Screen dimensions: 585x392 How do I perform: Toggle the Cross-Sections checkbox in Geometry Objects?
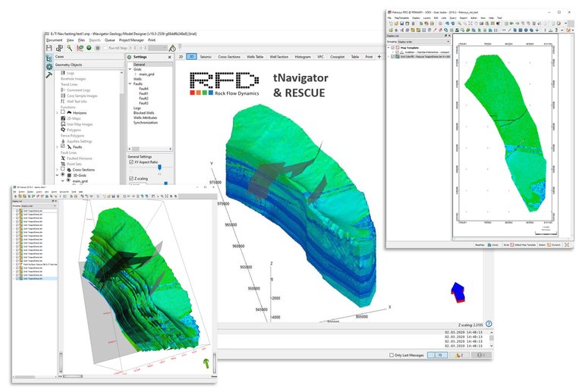63,169
